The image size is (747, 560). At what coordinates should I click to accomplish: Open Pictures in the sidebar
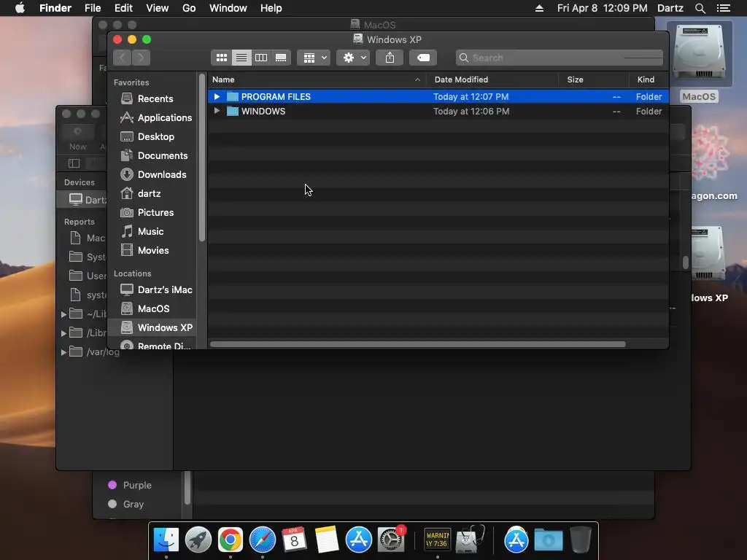pyautogui.click(x=152, y=212)
